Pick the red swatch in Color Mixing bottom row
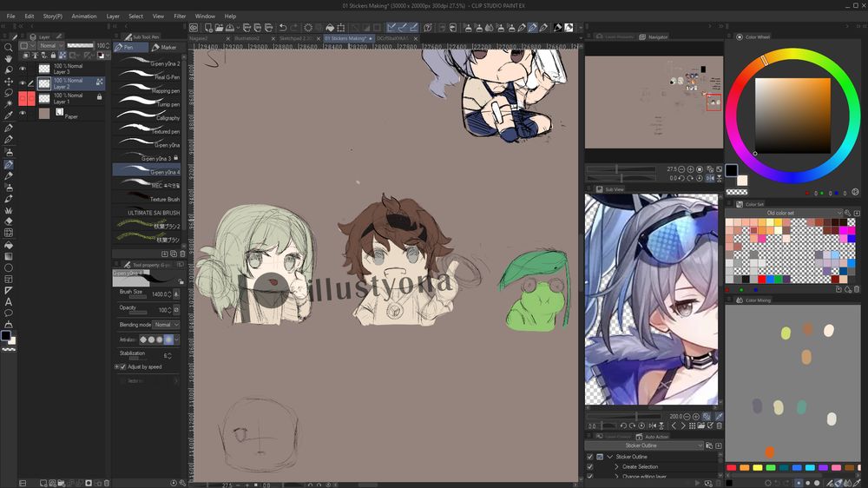868x488 pixels. (x=731, y=467)
